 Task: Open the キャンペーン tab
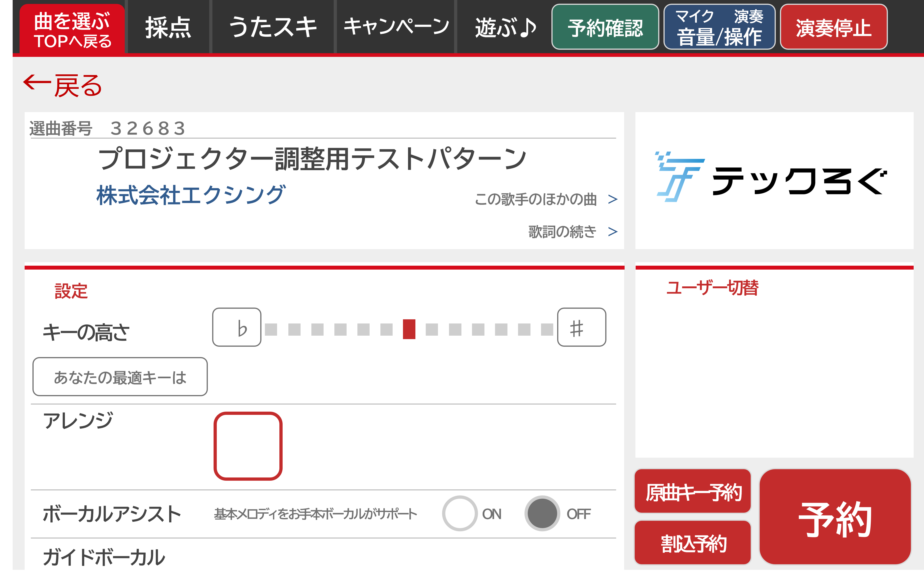(396, 27)
